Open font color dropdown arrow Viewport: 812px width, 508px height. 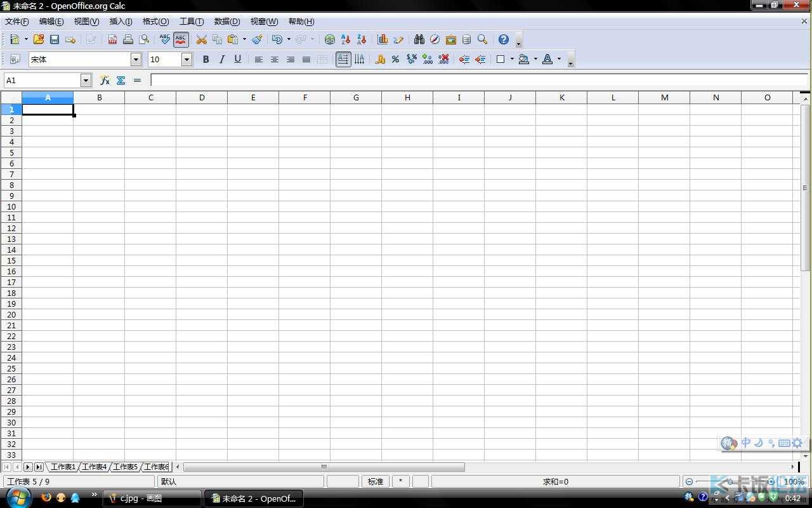[x=559, y=59]
